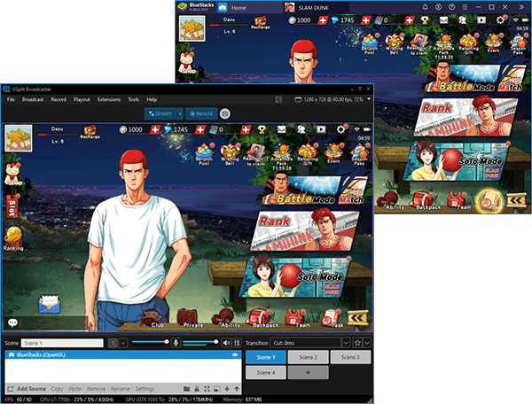Mute the microphone icon
Image resolution: width=532 pixels, height=404 pixels.
176,343
